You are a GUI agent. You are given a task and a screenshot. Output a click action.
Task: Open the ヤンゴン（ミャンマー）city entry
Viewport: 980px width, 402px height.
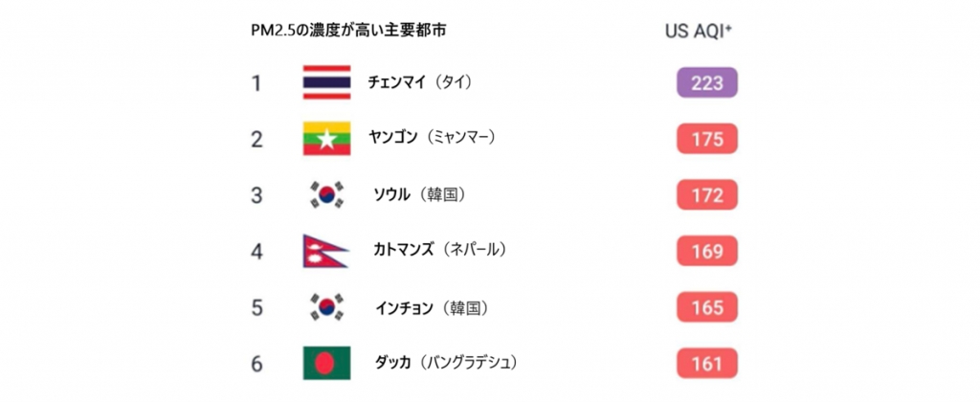[432, 139]
